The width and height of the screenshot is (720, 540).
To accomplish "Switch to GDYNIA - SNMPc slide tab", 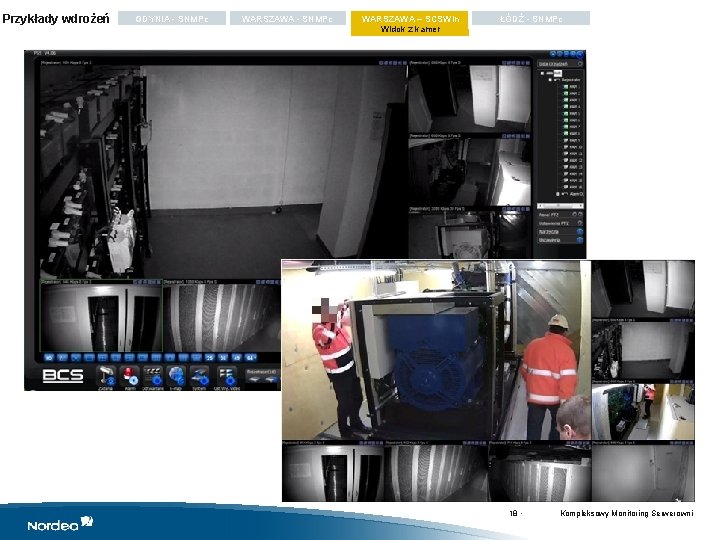I will (x=172, y=18).
